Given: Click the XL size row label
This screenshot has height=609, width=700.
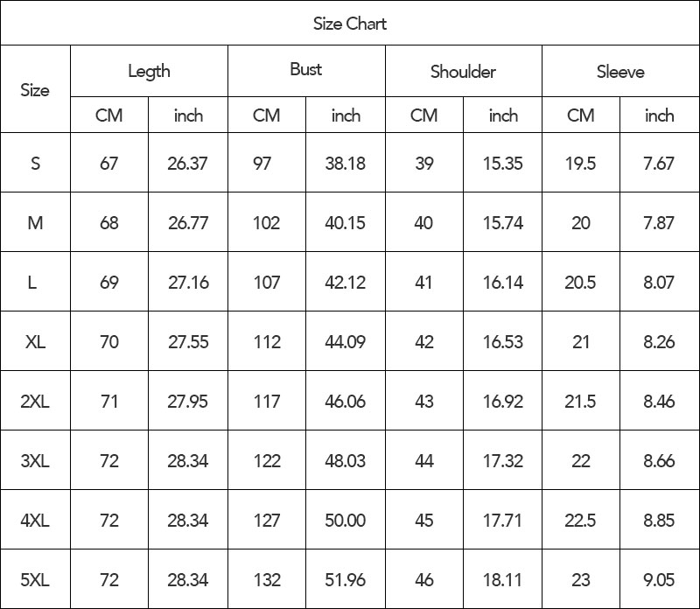Looking at the screenshot, I should pyautogui.click(x=35, y=342).
